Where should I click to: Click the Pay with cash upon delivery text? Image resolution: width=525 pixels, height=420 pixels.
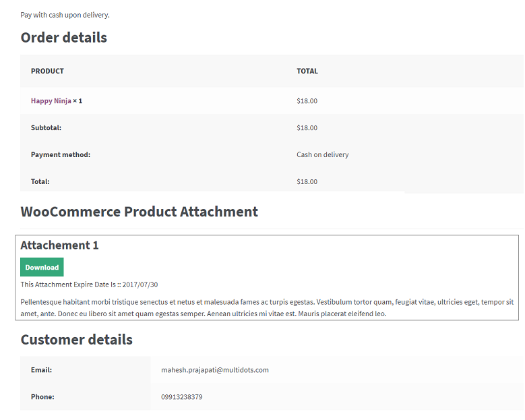[65, 15]
